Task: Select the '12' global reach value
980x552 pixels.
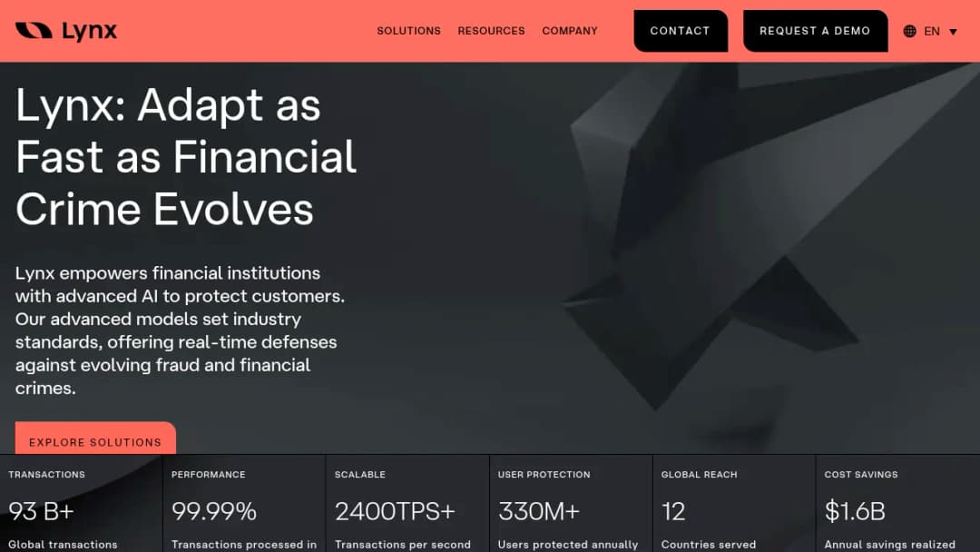Action: click(x=673, y=511)
